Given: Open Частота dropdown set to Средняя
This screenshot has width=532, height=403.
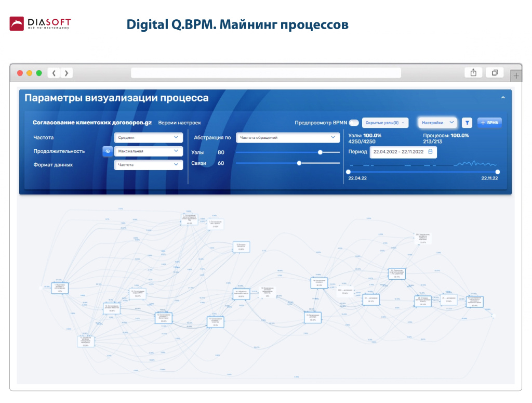Looking at the screenshot, I should [148, 138].
